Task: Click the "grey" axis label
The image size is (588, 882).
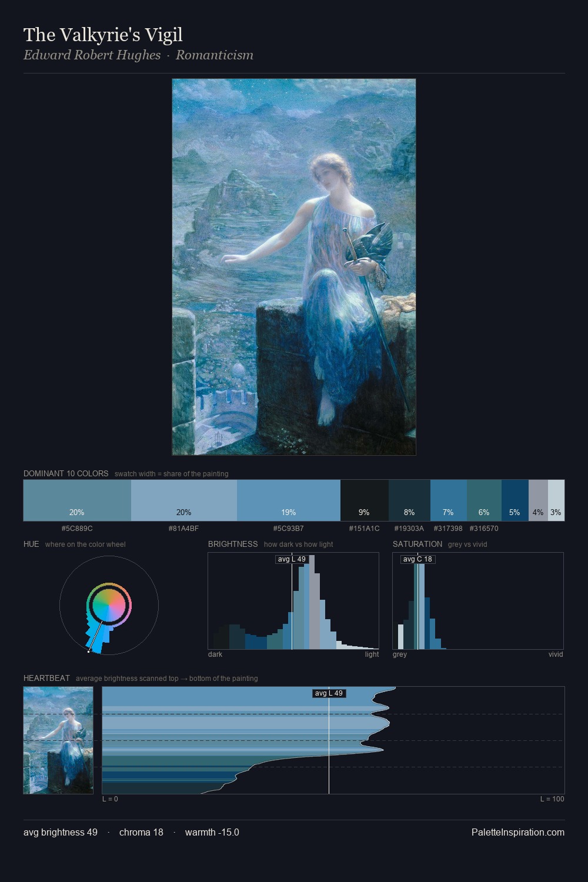Action: tap(400, 654)
